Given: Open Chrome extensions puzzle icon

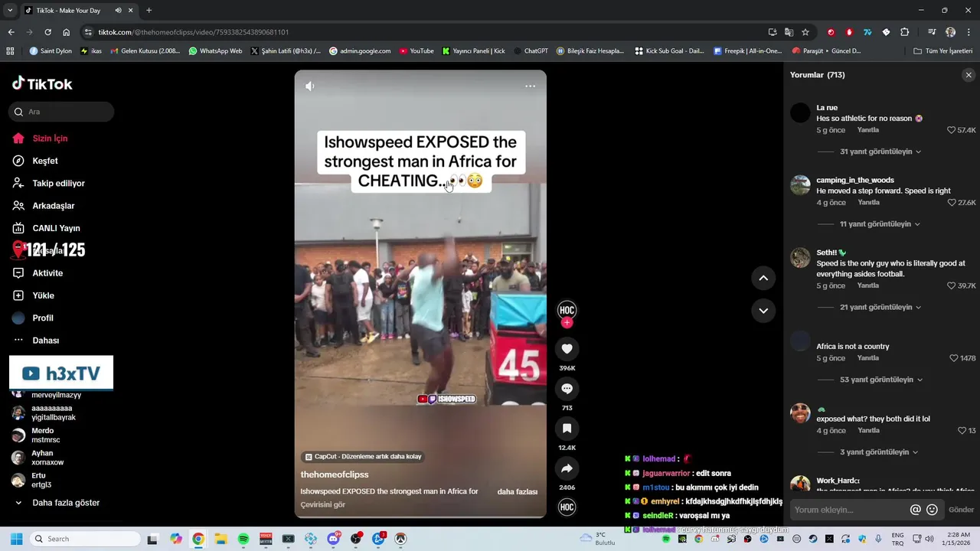Looking at the screenshot, I should pyautogui.click(x=905, y=32).
